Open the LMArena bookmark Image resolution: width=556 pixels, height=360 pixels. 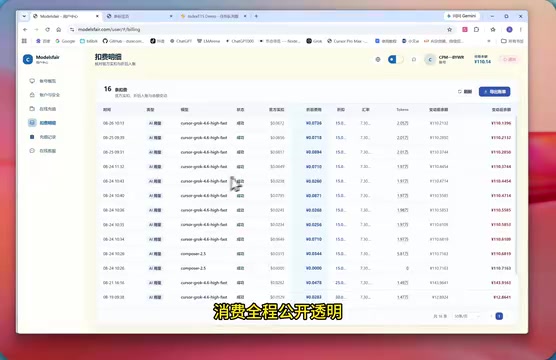coord(208,41)
